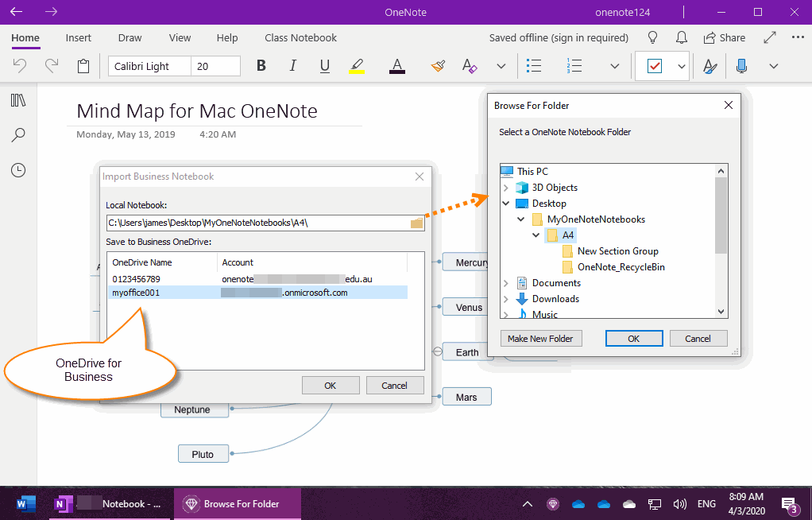Open recent notes clock icon
This screenshot has width=812, height=520.
tap(18, 170)
